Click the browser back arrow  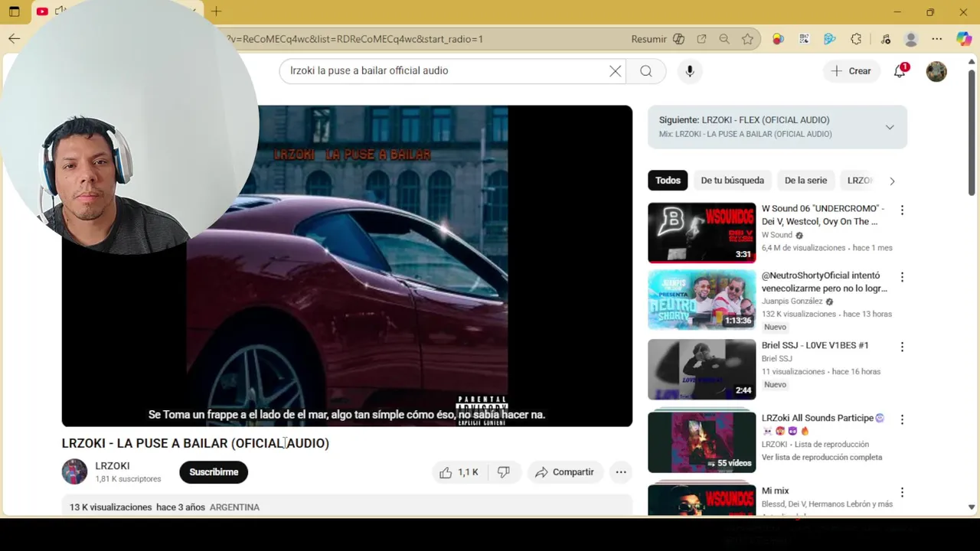tap(15, 39)
